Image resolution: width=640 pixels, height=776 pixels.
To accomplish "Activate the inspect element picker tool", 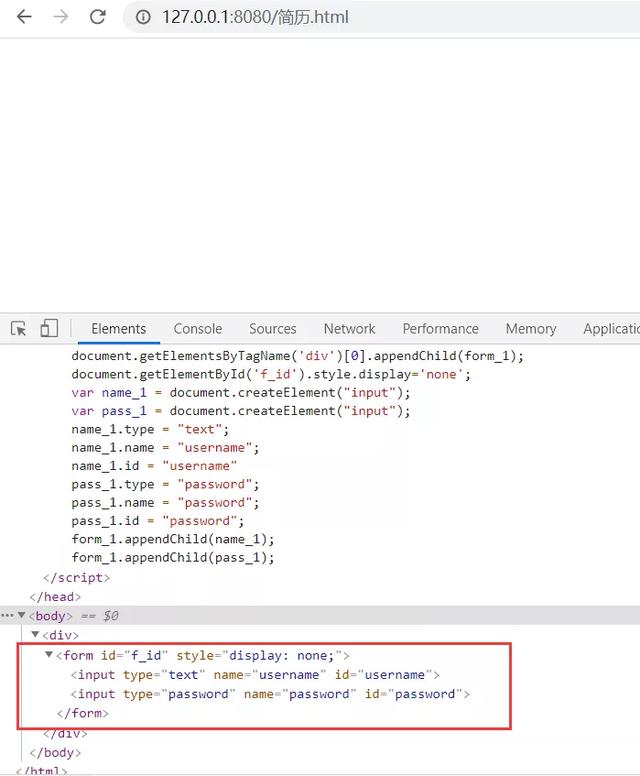I will pyautogui.click(x=19, y=329).
